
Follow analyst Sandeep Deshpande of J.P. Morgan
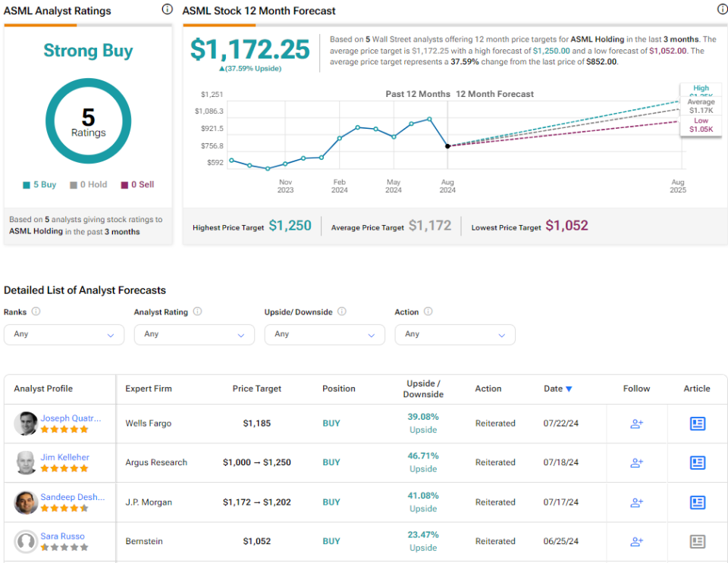click(x=636, y=502)
